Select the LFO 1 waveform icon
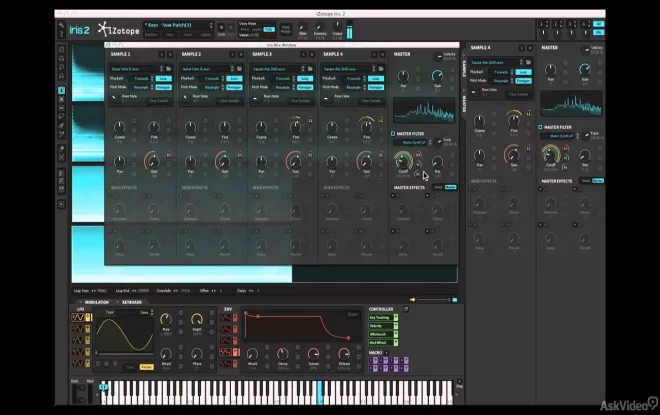Image resolution: width=660 pixels, height=415 pixels. tap(78, 317)
